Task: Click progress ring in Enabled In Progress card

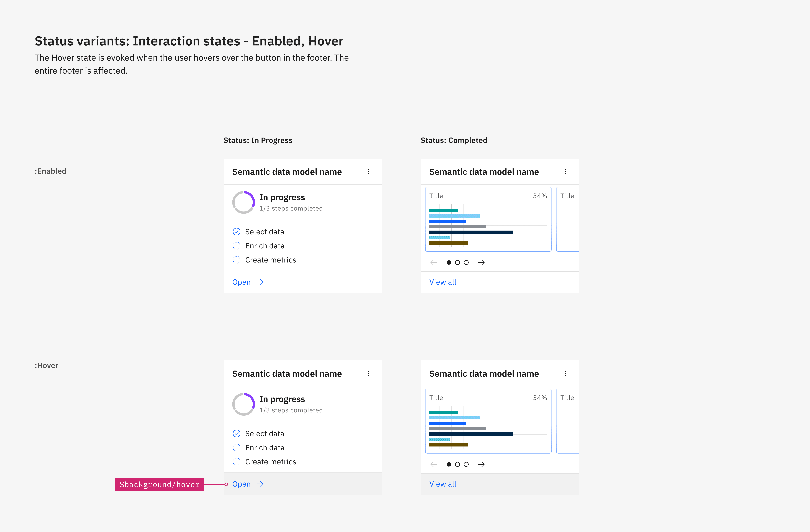Action: coord(244,202)
